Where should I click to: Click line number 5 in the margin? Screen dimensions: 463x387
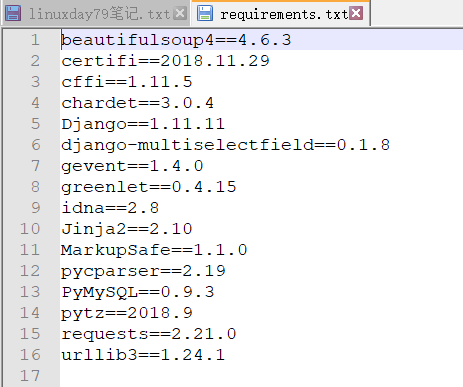35,124
